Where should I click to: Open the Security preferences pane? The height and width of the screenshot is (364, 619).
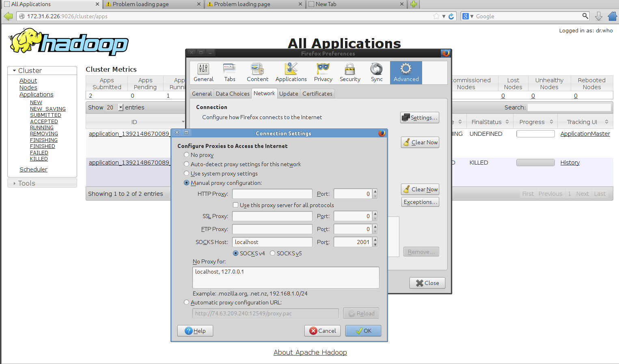(x=350, y=73)
